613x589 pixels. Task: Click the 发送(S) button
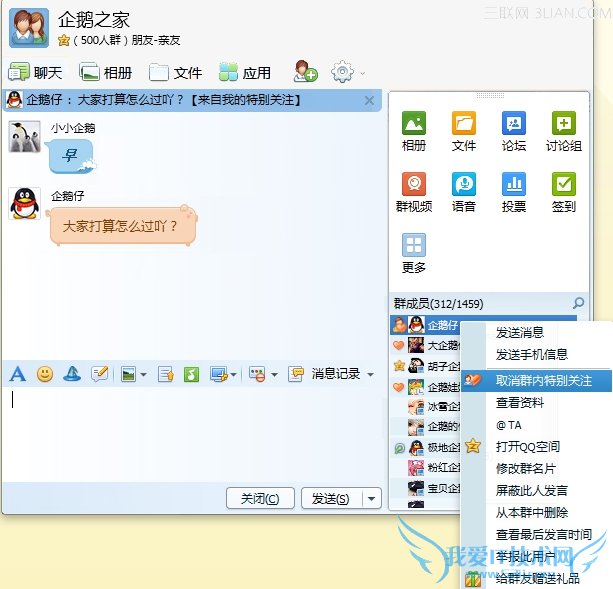(x=331, y=498)
